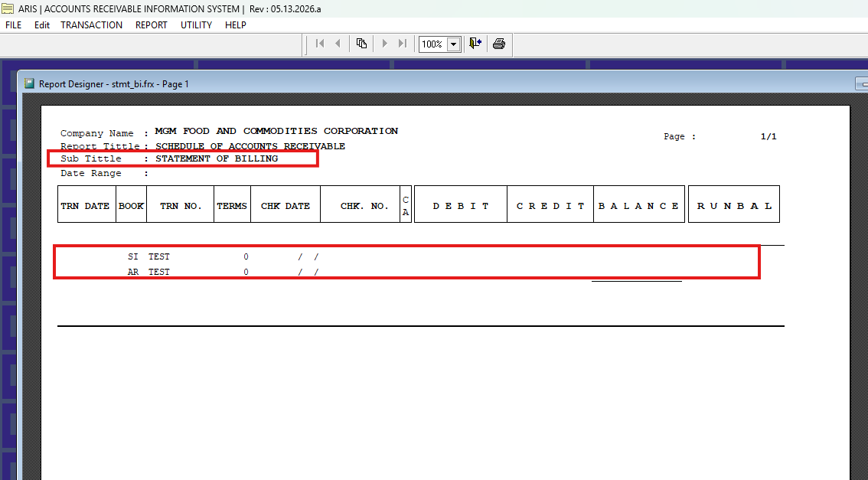Print the report with printer icon
868x480 pixels.
[x=499, y=44]
